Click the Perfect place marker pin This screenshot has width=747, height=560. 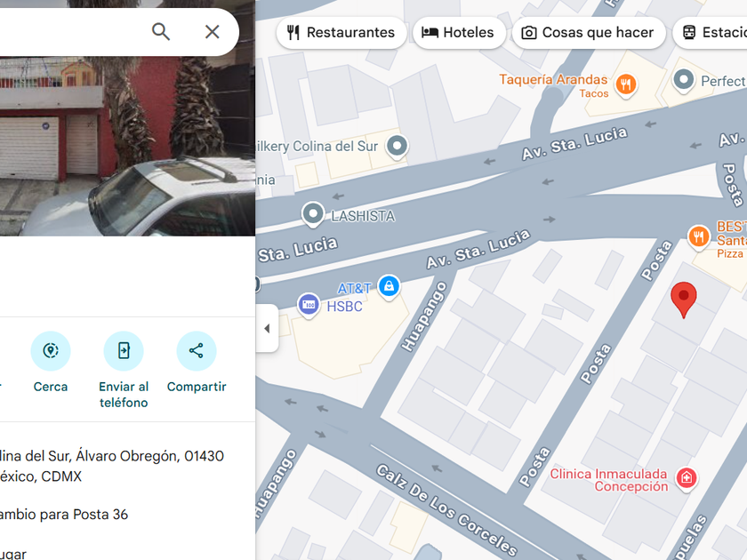pos(684,81)
